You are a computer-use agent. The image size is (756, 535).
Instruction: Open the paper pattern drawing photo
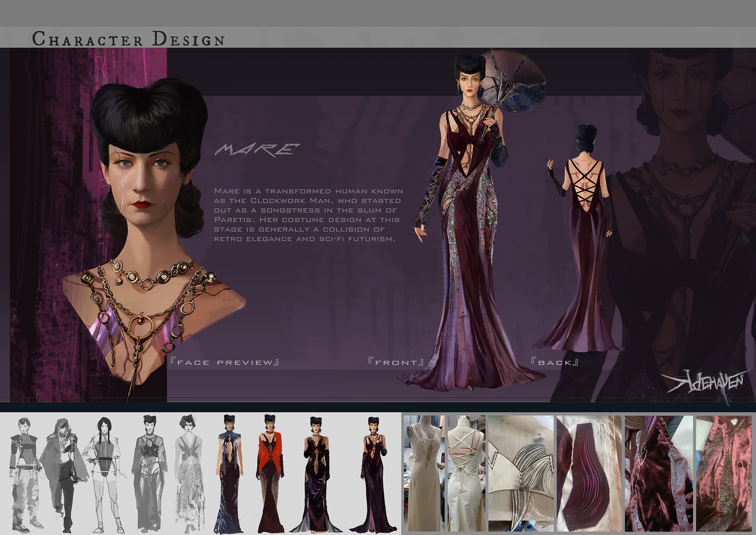(521, 473)
